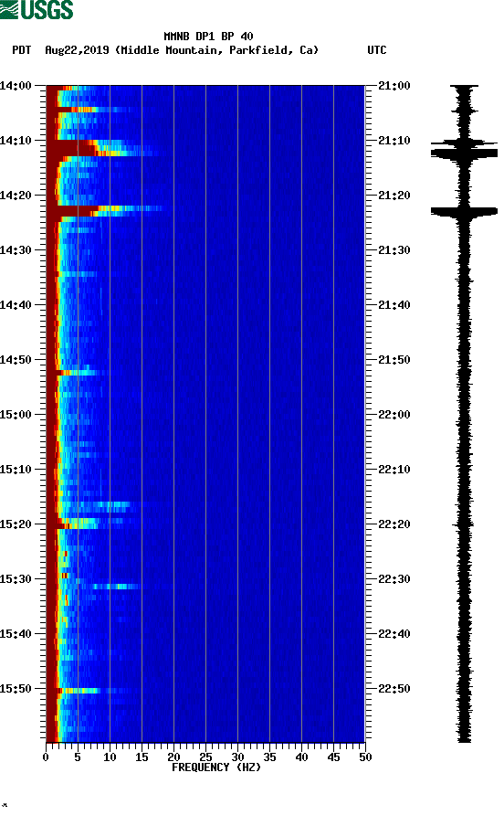Click the '14:20' PDT time label

pos(16,196)
